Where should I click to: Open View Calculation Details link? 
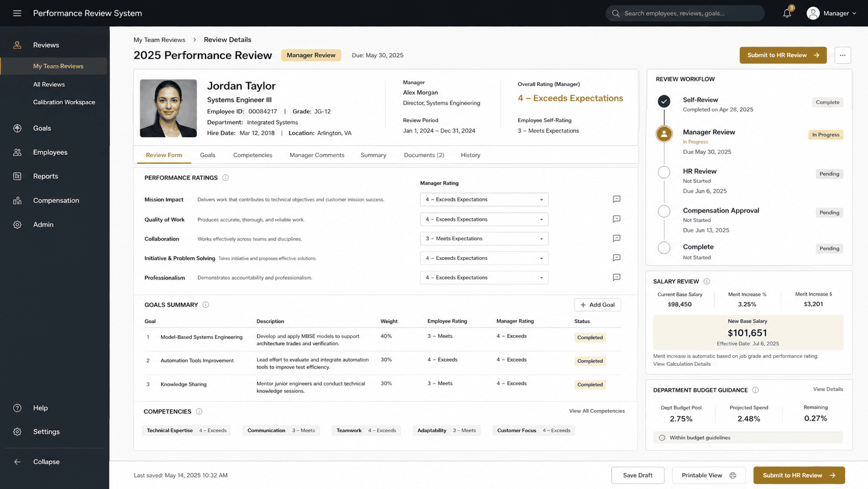point(682,364)
